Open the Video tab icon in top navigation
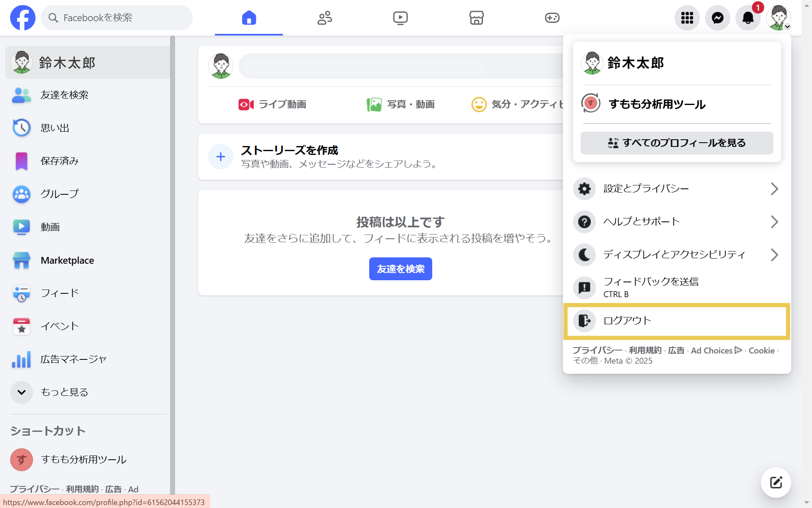The width and height of the screenshot is (812, 508). click(400, 18)
